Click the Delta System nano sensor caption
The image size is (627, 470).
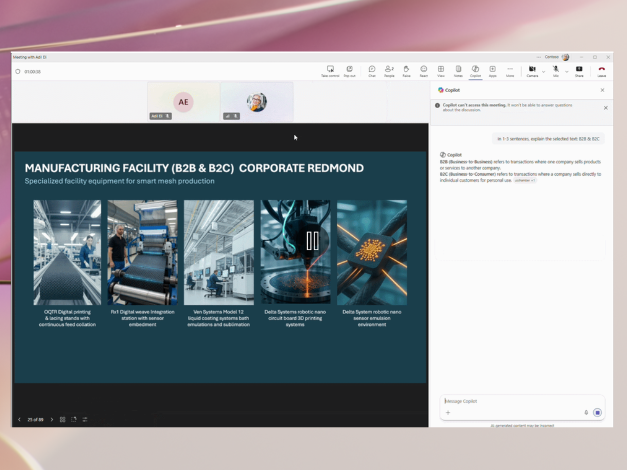coord(372,318)
